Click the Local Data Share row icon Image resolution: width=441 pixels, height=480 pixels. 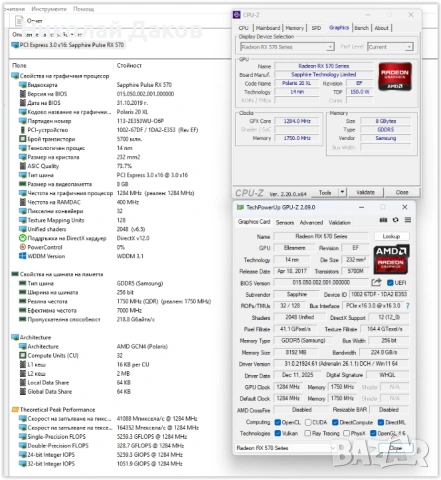[22, 382]
